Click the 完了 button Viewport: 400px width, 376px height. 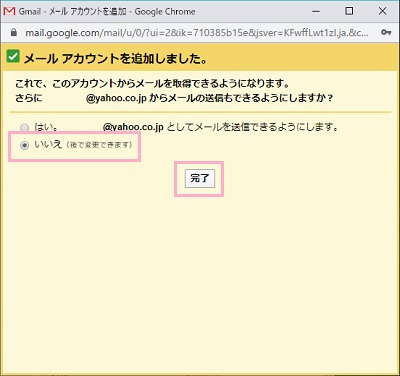click(200, 178)
